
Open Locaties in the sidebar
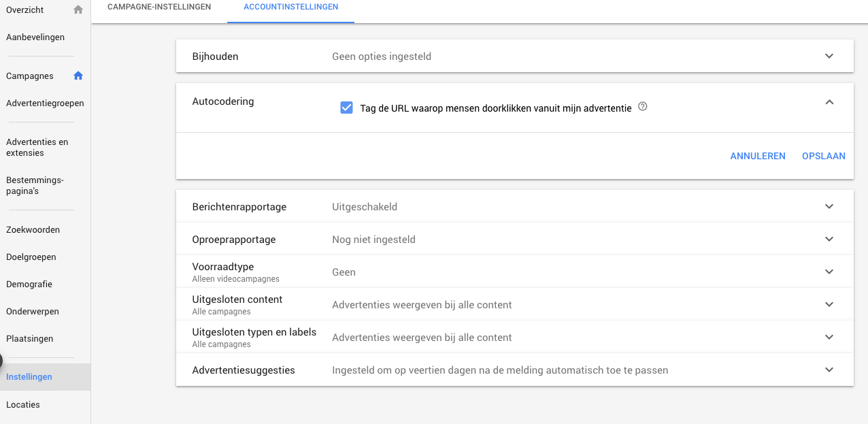pyautogui.click(x=23, y=404)
